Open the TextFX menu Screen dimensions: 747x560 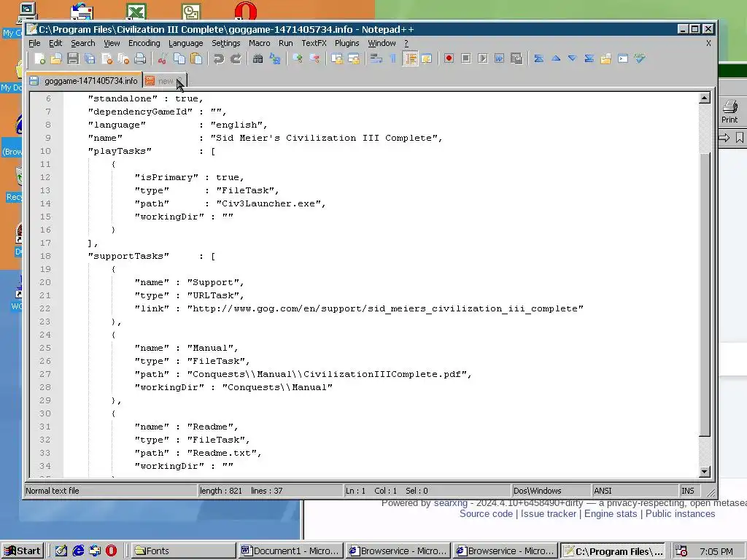(x=314, y=43)
